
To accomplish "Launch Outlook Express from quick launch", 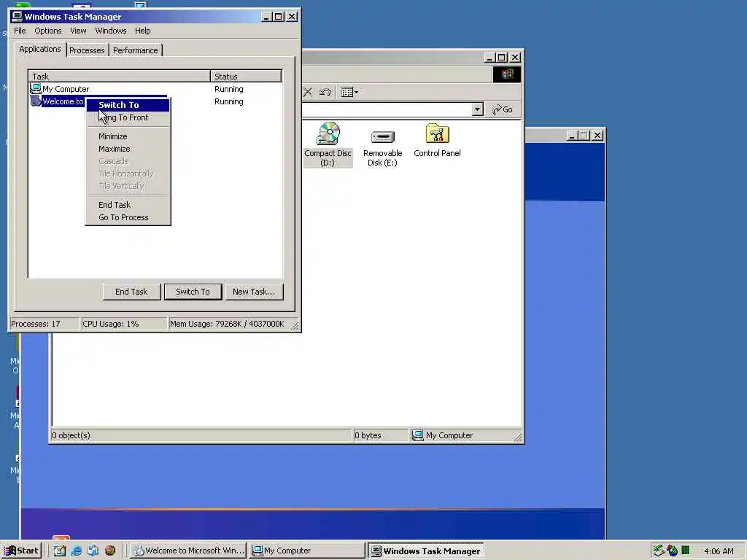I will click(x=93, y=551).
